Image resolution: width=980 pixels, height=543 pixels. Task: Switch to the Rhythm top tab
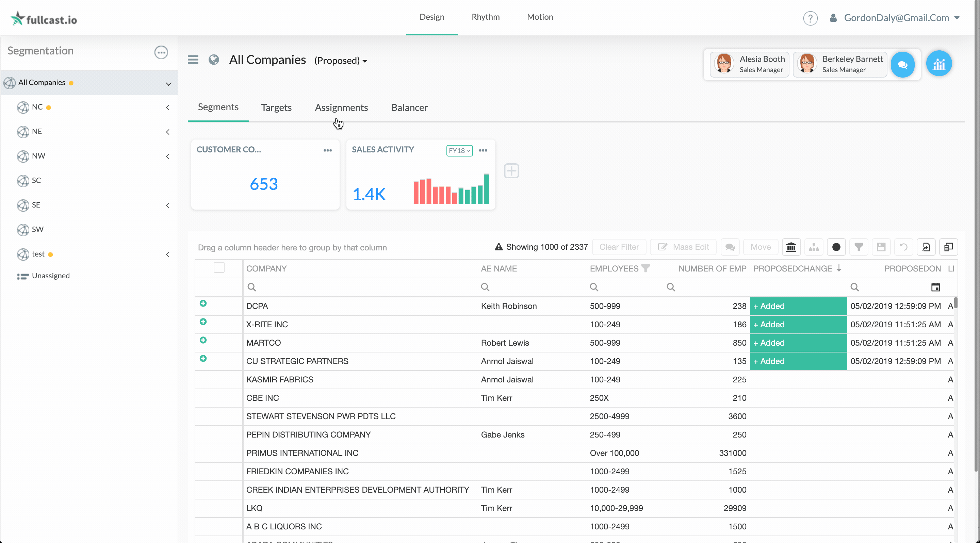click(x=486, y=17)
